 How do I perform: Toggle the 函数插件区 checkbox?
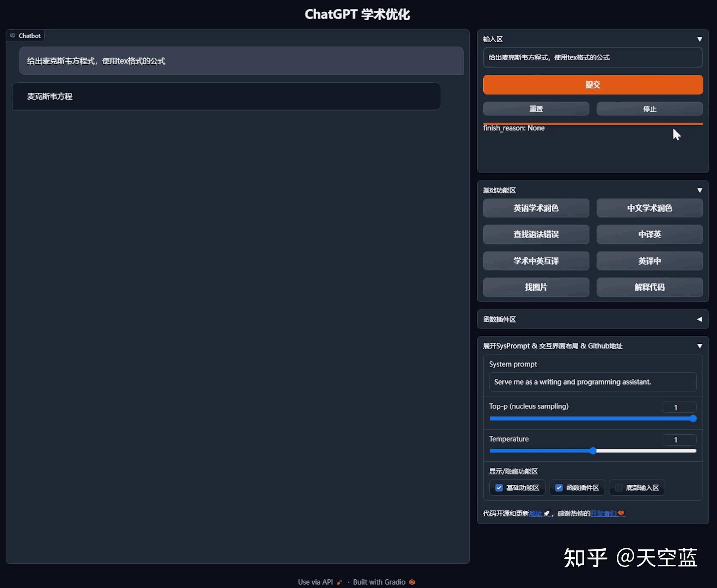pos(559,487)
